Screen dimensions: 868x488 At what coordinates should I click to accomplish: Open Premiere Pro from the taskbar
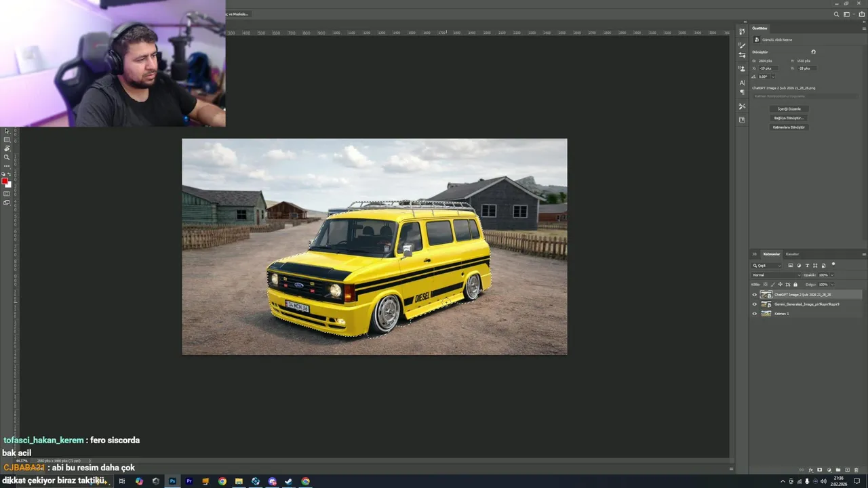click(189, 481)
